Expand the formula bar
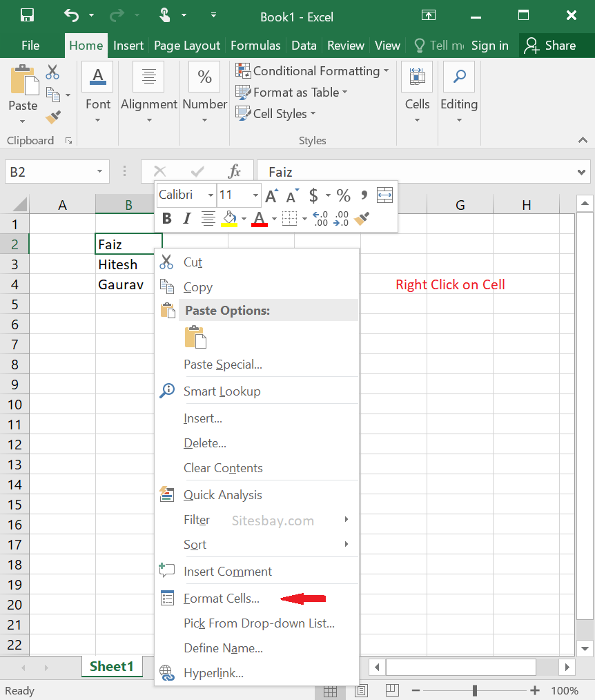This screenshot has height=700, width=595. (581, 172)
